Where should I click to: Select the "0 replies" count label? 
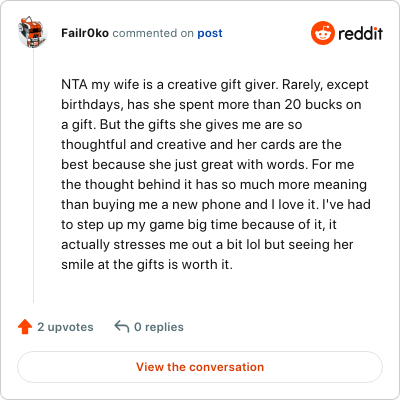coord(159,327)
